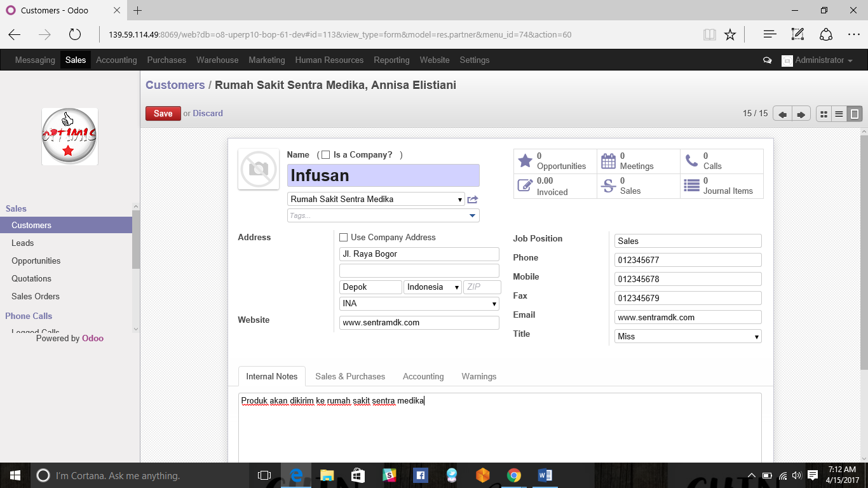Image resolution: width=868 pixels, height=488 pixels.
Task: Open File Explorer from the taskbar
Action: tap(327, 475)
